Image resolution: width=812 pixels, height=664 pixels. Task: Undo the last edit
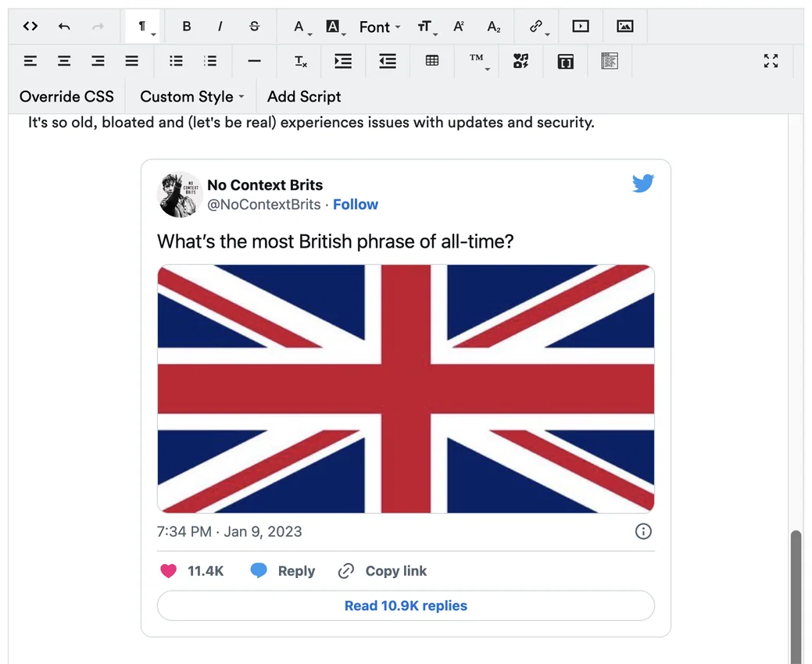click(x=64, y=27)
